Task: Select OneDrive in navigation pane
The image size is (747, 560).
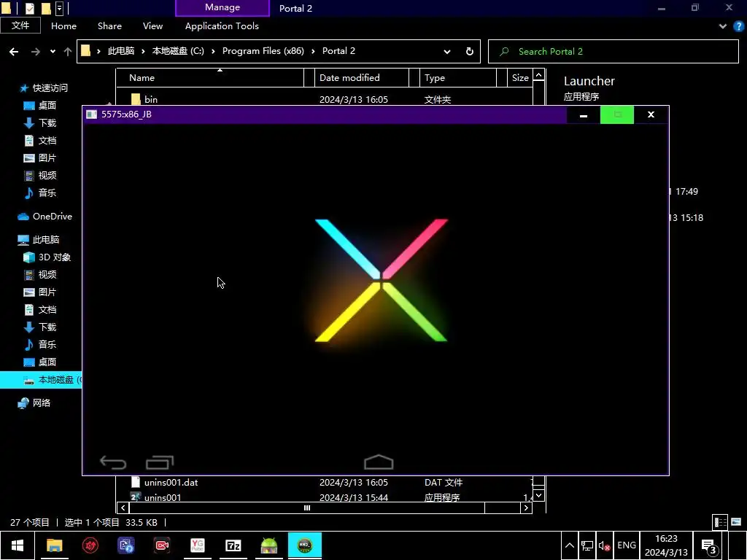Action: click(44, 216)
